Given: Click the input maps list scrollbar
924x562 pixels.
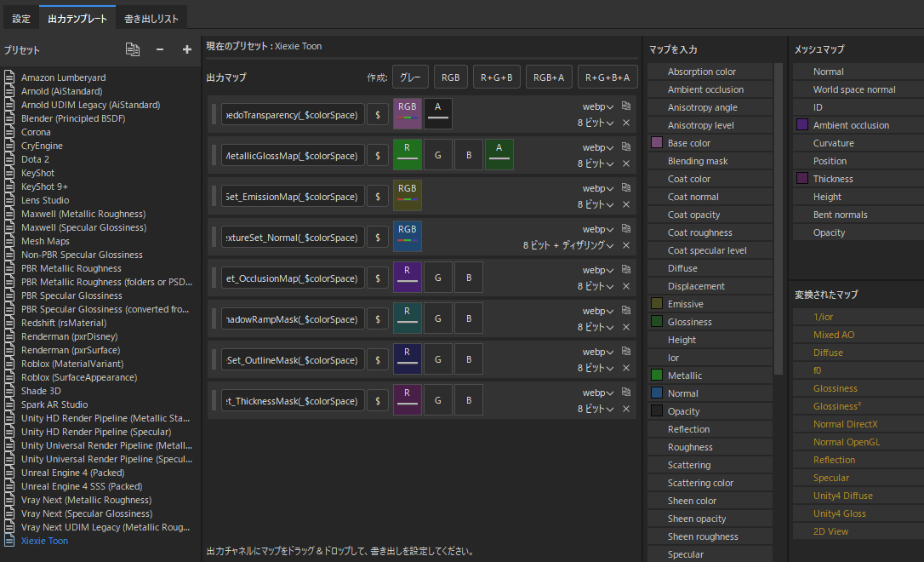Looking at the screenshot, I should (779, 219).
